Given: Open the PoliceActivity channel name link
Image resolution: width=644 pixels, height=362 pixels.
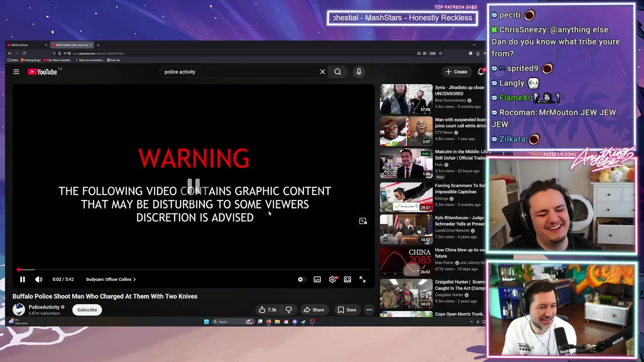Looking at the screenshot, I should click(44, 307).
